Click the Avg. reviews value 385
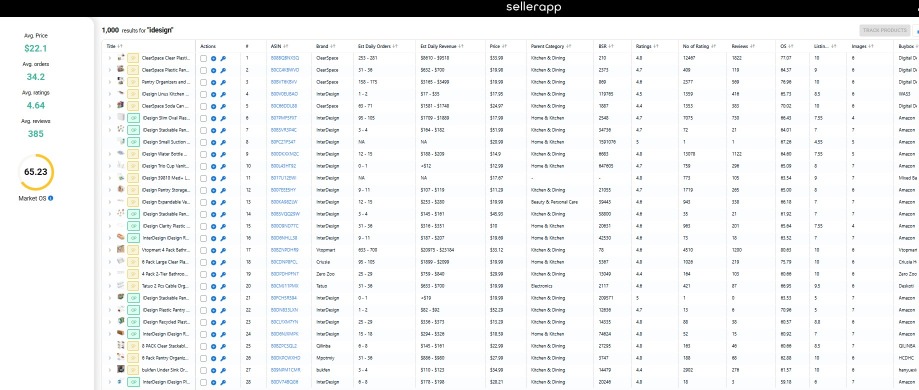919x390 pixels. tap(36, 134)
